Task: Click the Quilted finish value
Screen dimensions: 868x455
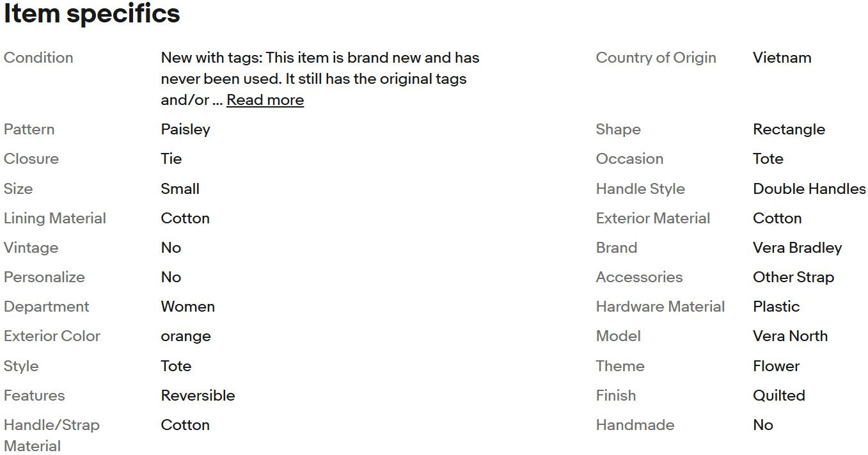Action: click(x=778, y=395)
